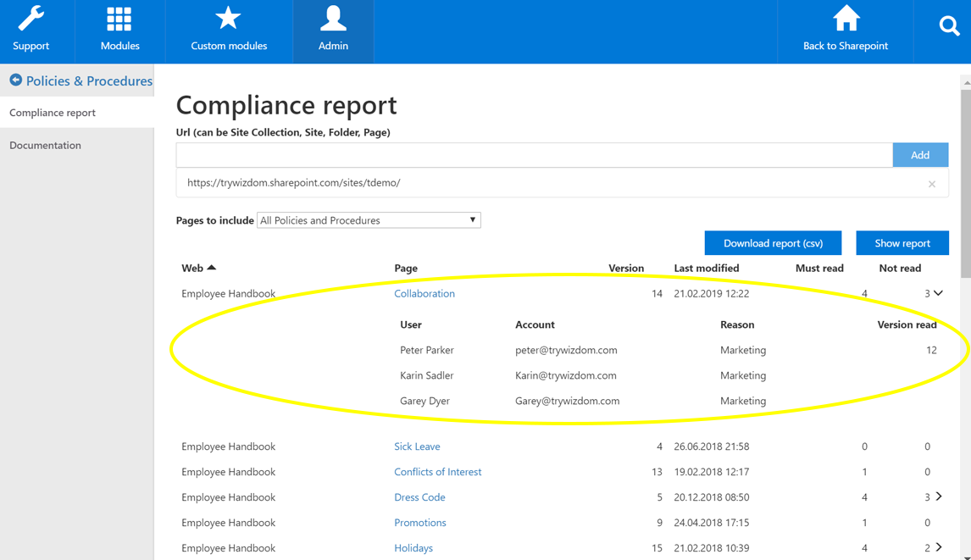Open the Modules grid icon
971x560 pixels.
119,19
